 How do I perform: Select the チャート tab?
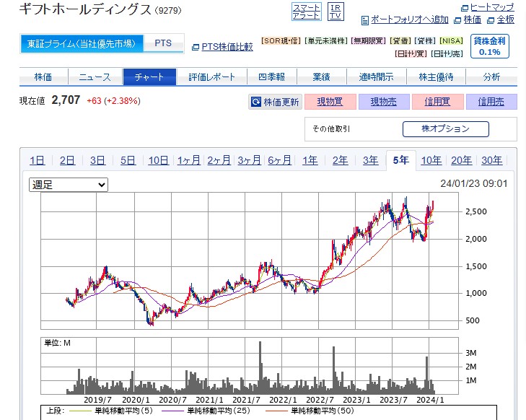149,76
